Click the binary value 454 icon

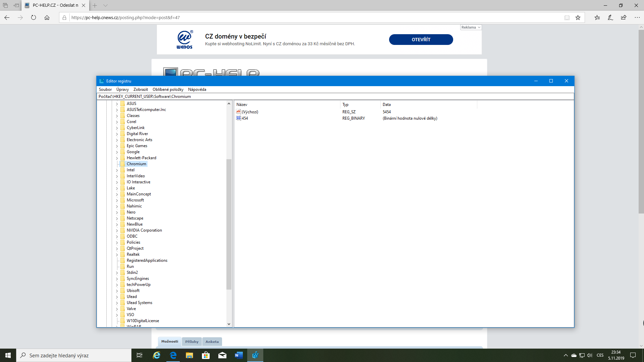(238, 118)
